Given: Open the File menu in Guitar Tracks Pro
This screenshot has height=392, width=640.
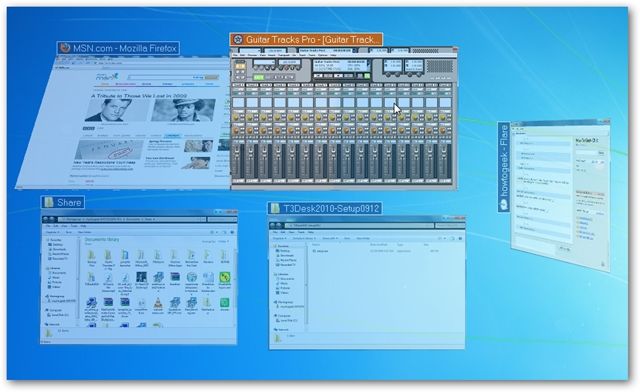Looking at the screenshot, I should click(x=235, y=55).
